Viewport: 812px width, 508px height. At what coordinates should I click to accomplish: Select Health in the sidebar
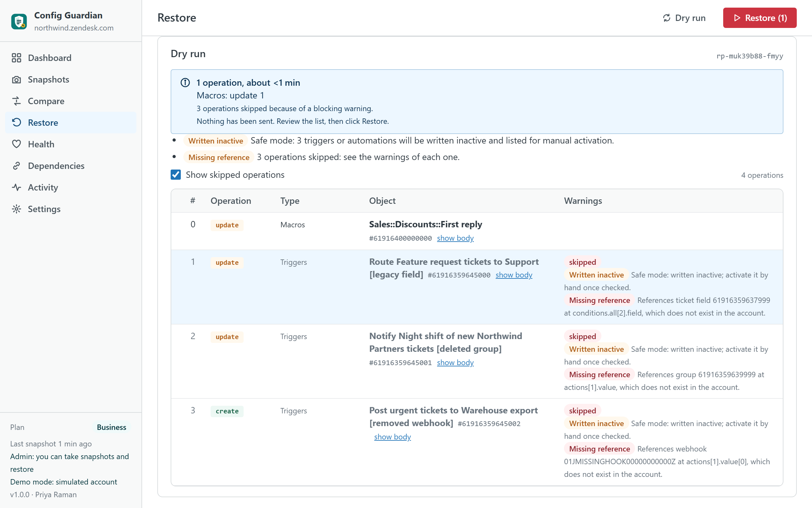point(71,144)
